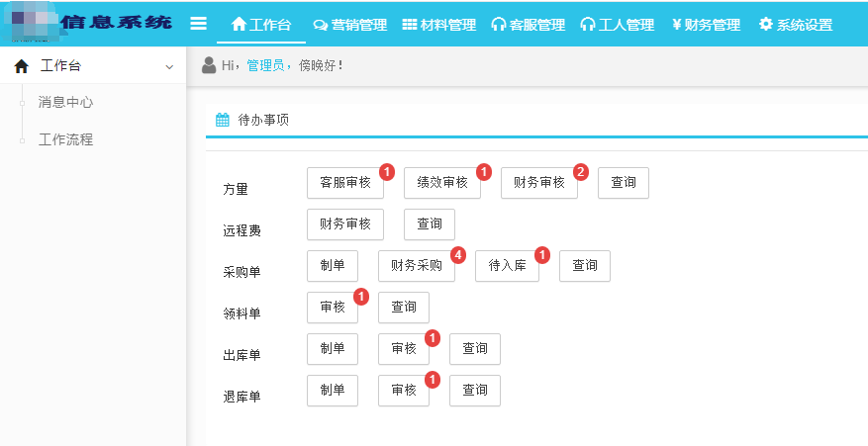Click the calendar icon beside 待办事项
Image resolution: width=868 pixels, height=446 pixels.
tap(223, 120)
